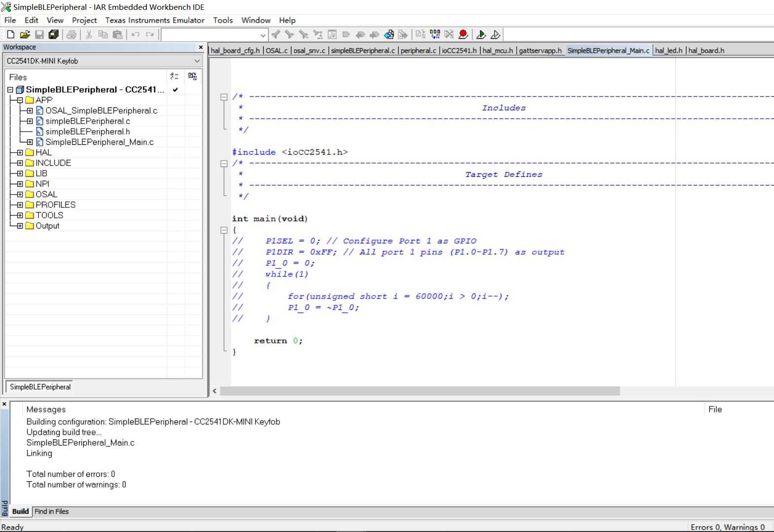This screenshot has height=532, width=774.
Task: Collapse the Includes comment block fold marker
Action: coord(224,97)
